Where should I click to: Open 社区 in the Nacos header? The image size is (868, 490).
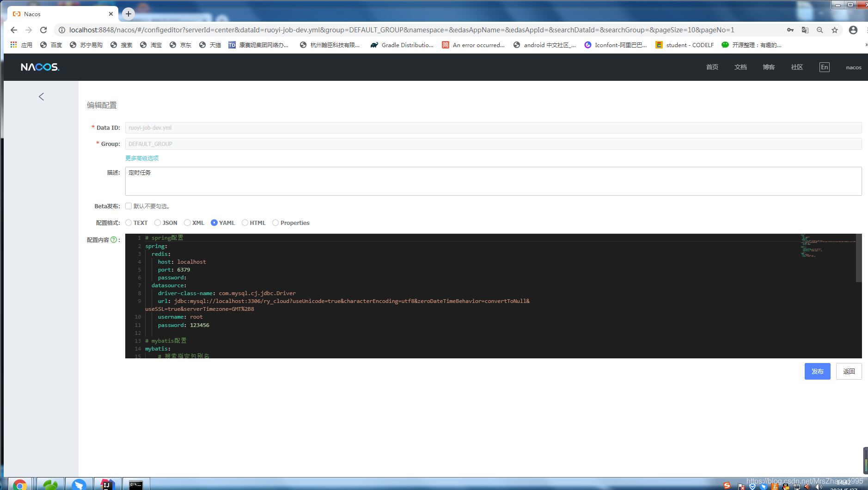(x=797, y=67)
